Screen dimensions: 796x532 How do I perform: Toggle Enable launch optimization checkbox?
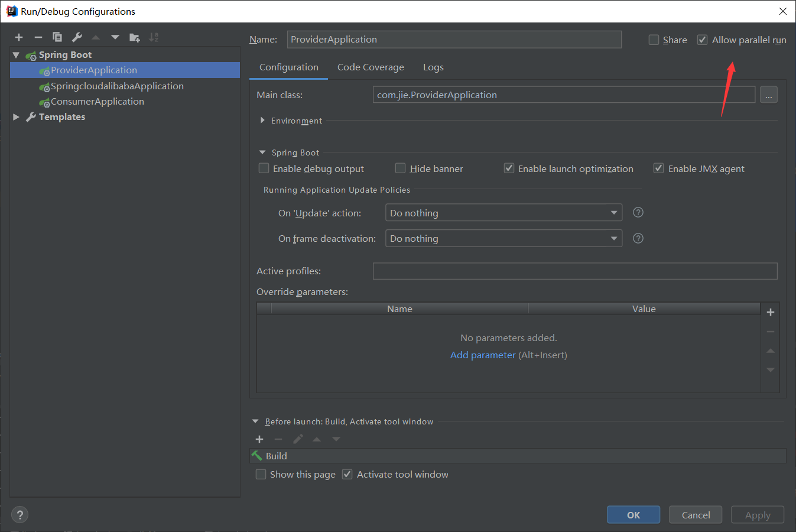click(x=509, y=168)
